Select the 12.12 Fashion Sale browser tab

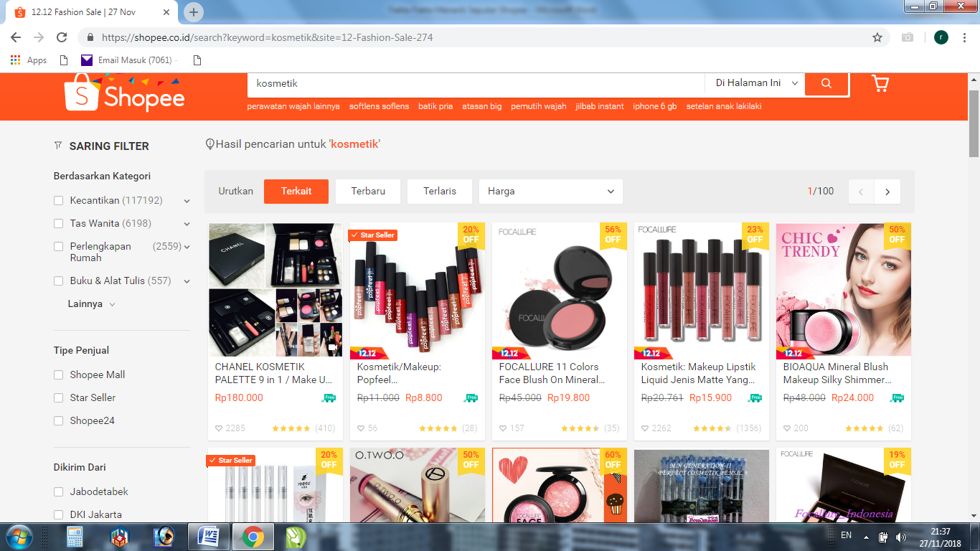point(90,12)
